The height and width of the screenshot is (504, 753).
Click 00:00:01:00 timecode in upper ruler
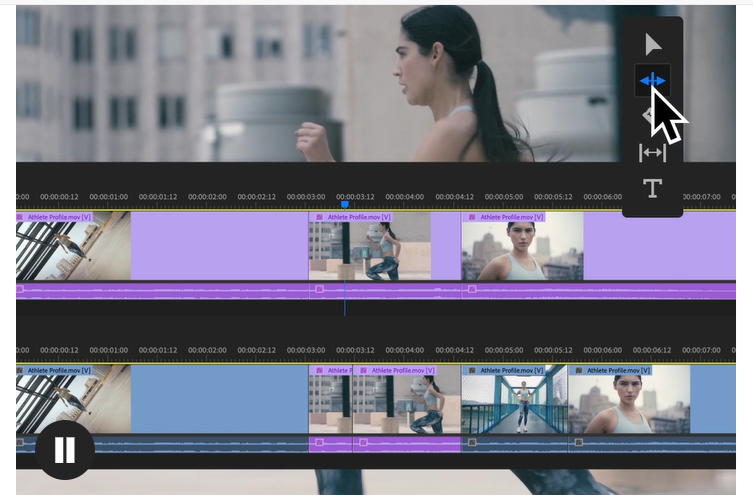[x=109, y=197]
